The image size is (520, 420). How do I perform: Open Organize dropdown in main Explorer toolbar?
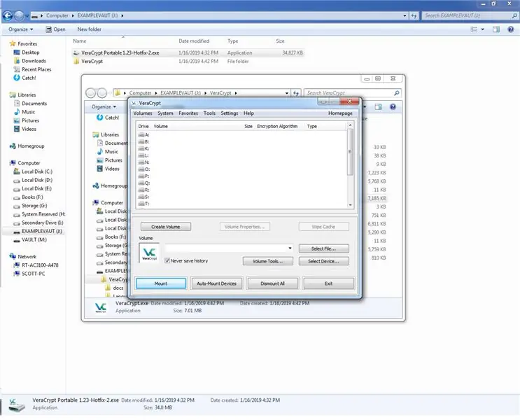click(20, 29)
